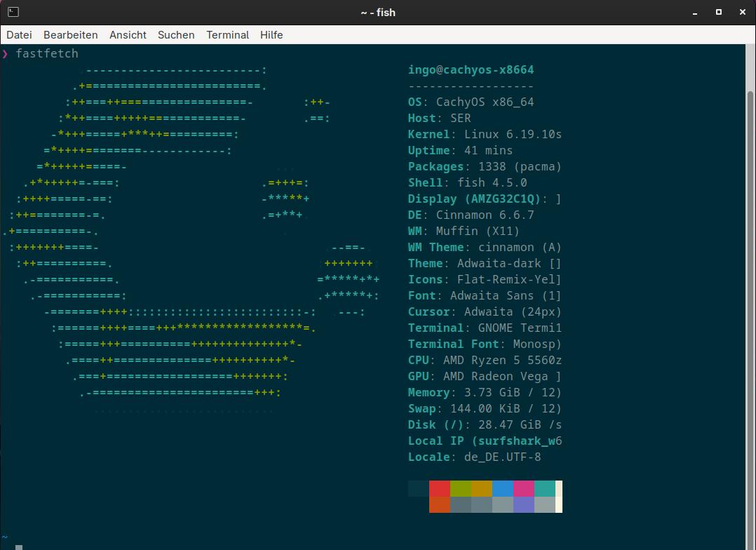Screen dimensions: 756x550
Task: Click the red color block in fastfetch palette
Action: [440, 488]
